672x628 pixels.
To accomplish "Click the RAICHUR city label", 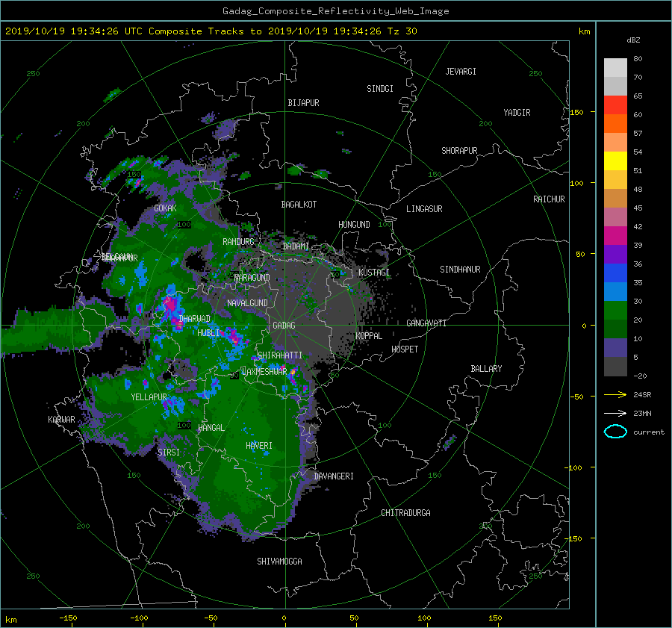I will 549,199.
